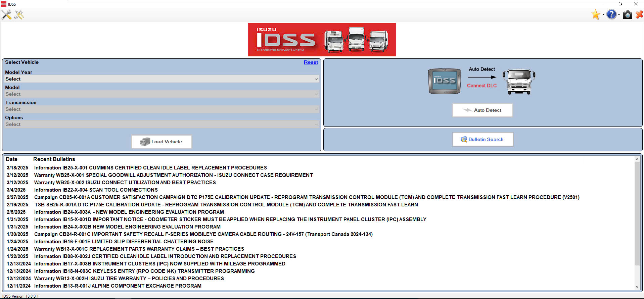644x299 pixels.
Task: Open Bulletin Search
Action: (x=483, y=139)
